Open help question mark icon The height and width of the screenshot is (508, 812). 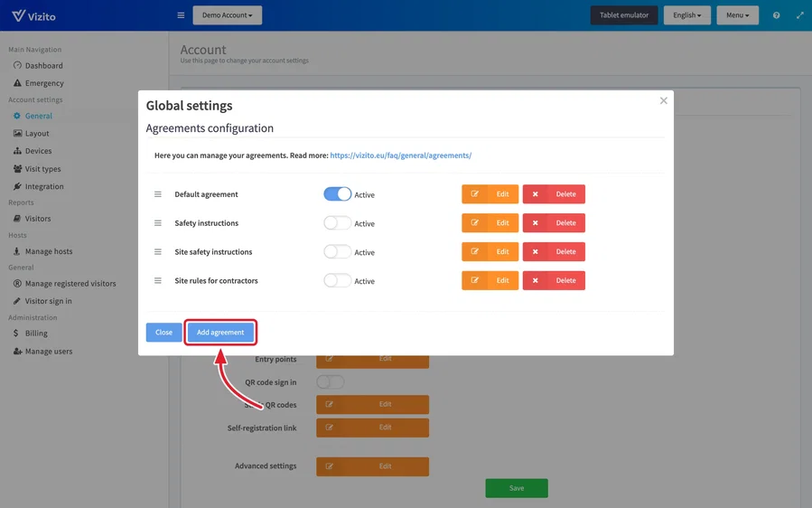click(x=776, y=15)
